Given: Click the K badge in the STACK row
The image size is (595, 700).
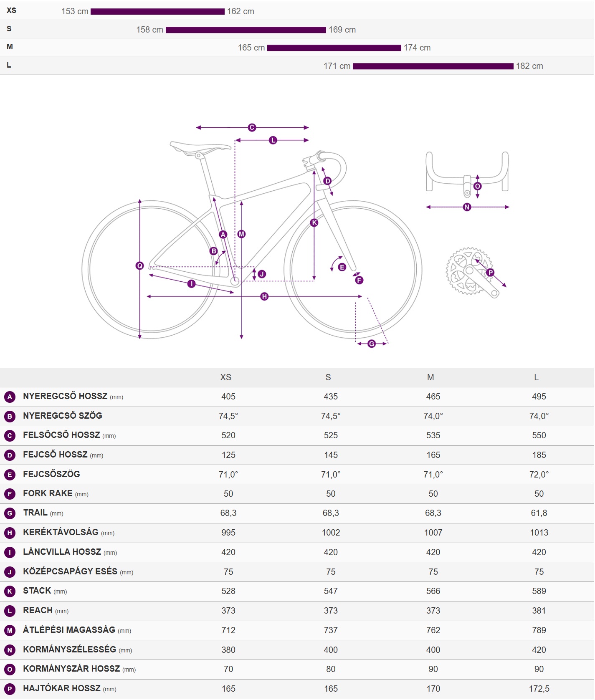Looking at the screenshot, I should point(10,591).
